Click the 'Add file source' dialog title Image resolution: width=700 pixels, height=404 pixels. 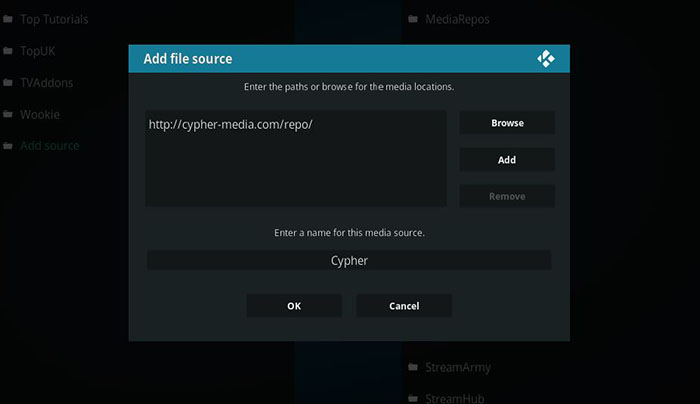(x=188, y=58)
